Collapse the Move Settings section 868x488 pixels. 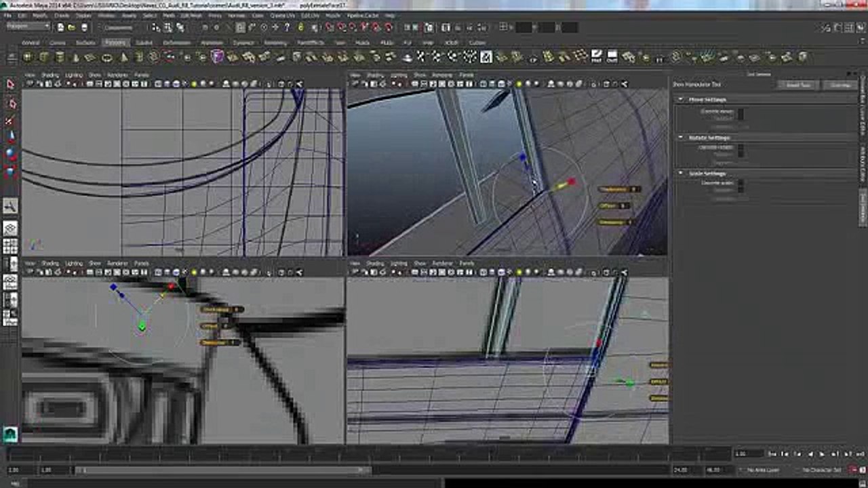coord(681,100)
